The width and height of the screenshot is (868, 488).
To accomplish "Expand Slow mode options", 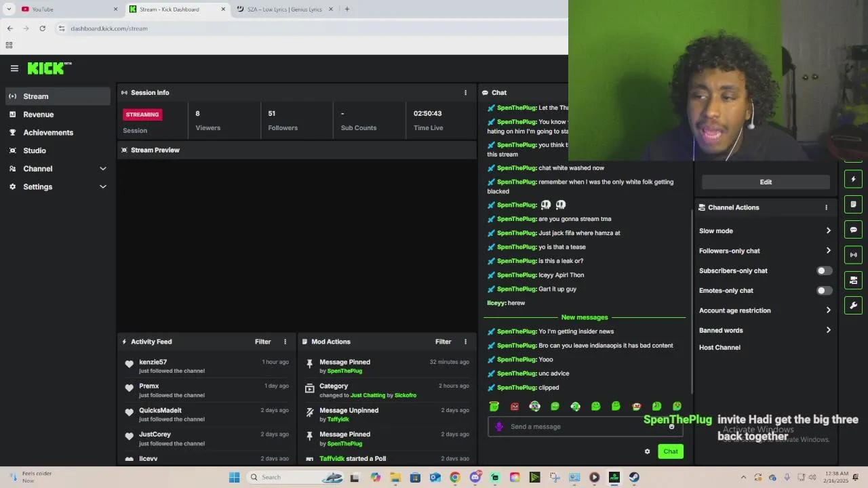I will (x=828, y=231).
